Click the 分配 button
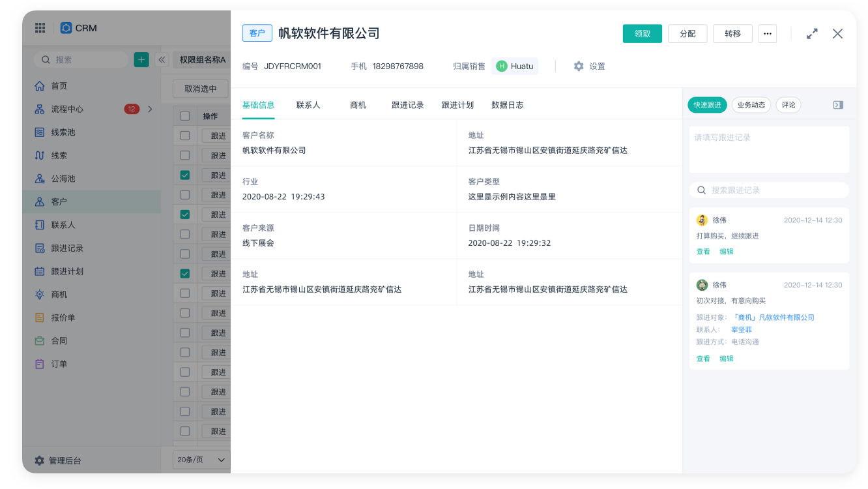This screenshot has width=868, height=489. pyautogui.click(x=687, y=33)
